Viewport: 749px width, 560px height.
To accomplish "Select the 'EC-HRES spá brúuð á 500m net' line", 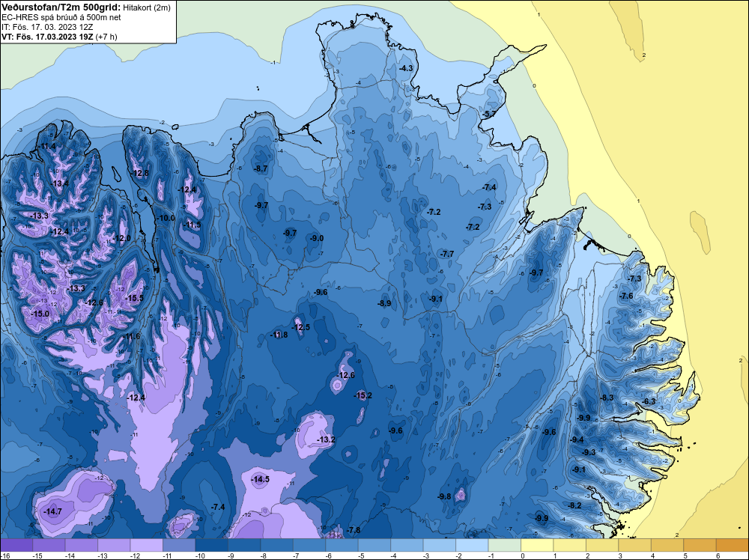I will click(x=61, y=17).
